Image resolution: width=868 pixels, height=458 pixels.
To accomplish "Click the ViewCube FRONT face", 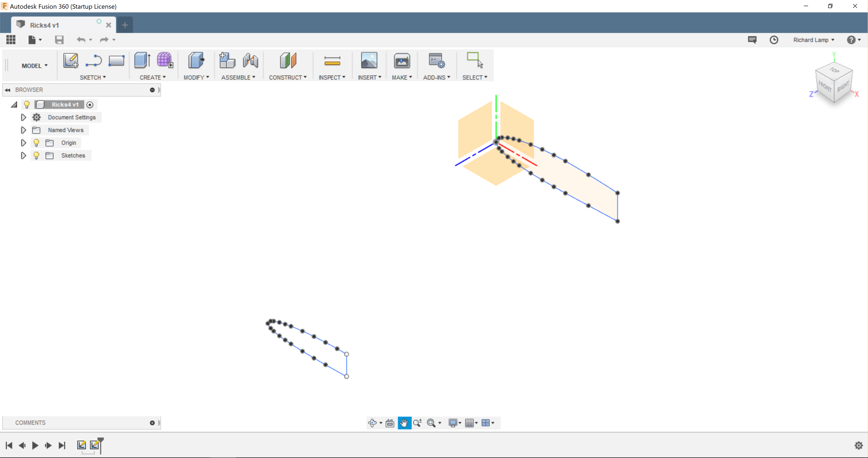I will (x=825, y=86).
